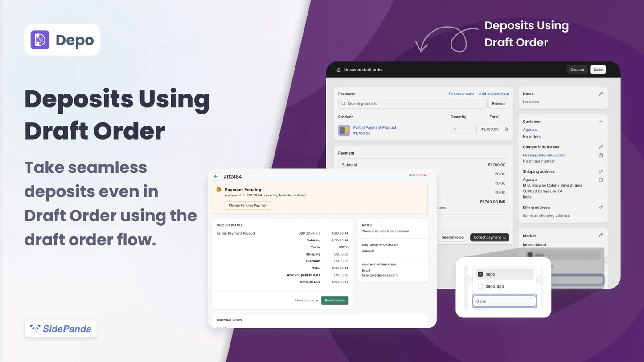Save the unsaved draft order
The width and height of the screenshot is (644, 362).
click(598, 69)
